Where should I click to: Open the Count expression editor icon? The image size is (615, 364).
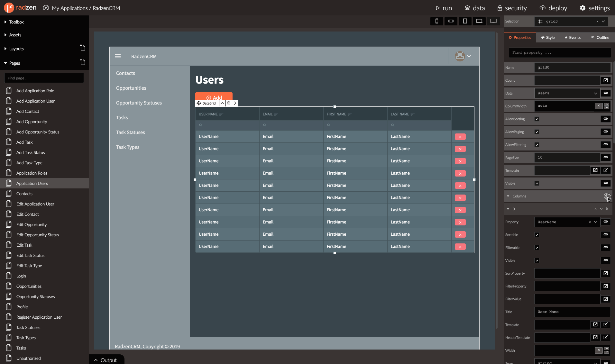[606, 80]
